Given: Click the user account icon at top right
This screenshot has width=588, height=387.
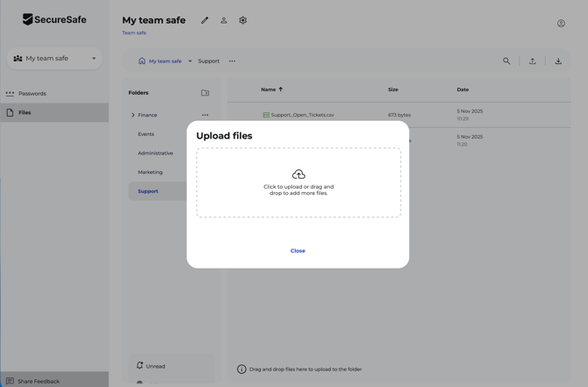Looking at the screenshot, I should (561, 24).
